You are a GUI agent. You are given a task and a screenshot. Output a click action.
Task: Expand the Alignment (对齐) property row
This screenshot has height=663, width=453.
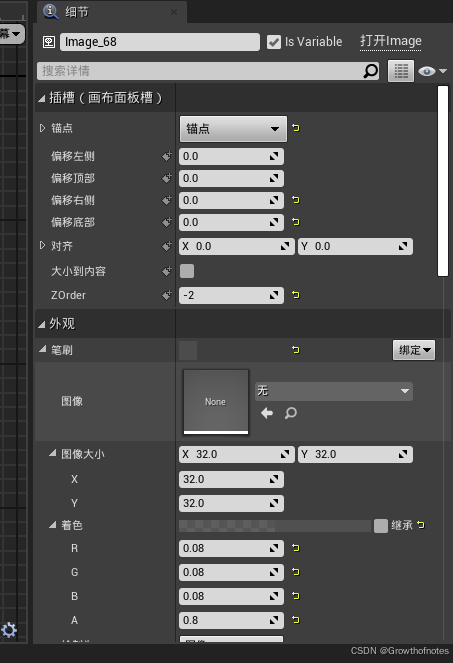[42, 245]
